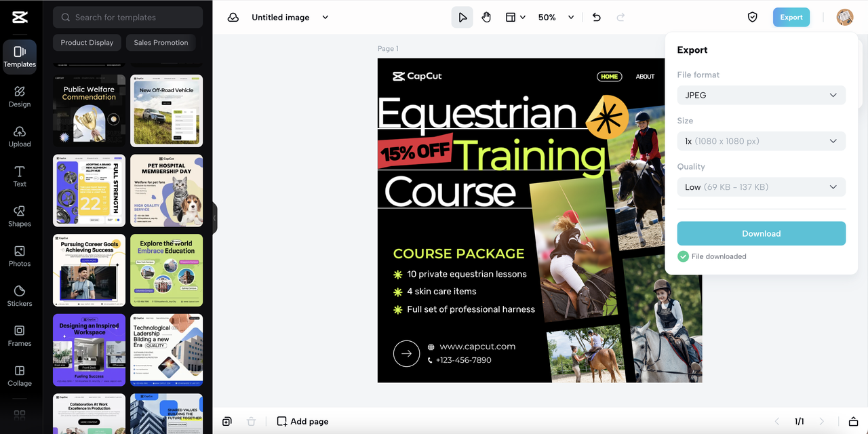This screenshot has width=868, height=434.
Task: Choose the Collaboration At Work template
Action: tap(90, 414)
